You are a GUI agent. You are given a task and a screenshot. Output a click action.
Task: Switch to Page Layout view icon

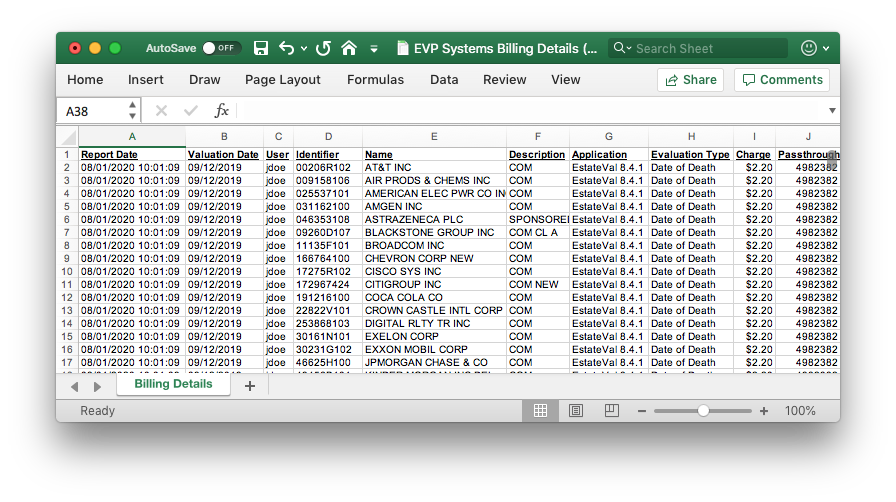click(576, 411)
